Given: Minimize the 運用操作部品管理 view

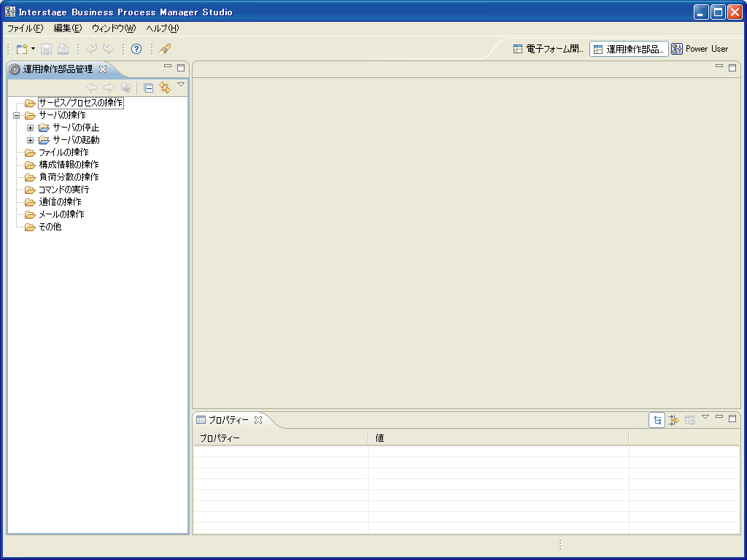Looking at the screenshot, I should coord(168,66).
